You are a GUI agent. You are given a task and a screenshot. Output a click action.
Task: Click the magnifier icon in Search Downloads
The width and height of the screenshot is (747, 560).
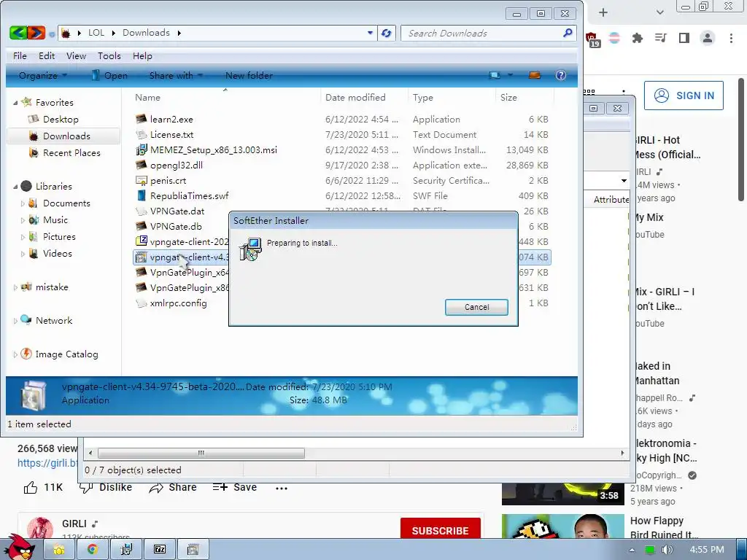tap(568, 33)
